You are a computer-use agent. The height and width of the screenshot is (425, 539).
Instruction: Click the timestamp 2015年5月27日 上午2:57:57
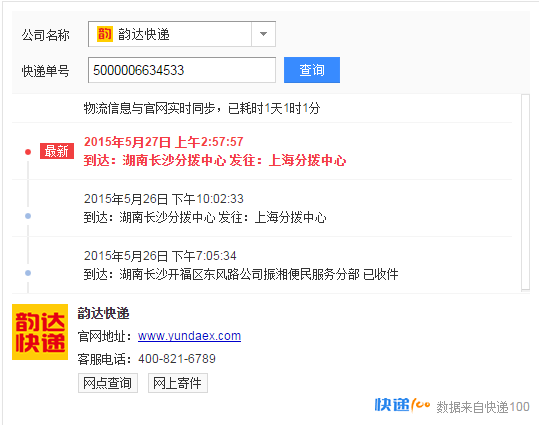click(164, 142)
